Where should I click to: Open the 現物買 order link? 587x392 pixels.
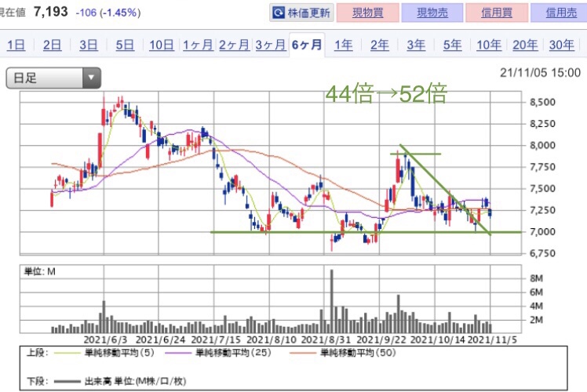(367, 13)
